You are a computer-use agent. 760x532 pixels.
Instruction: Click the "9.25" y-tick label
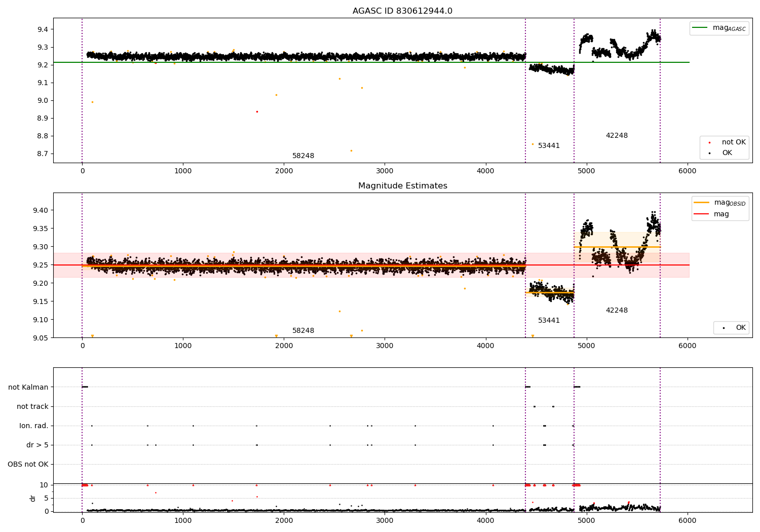(41, 265)
